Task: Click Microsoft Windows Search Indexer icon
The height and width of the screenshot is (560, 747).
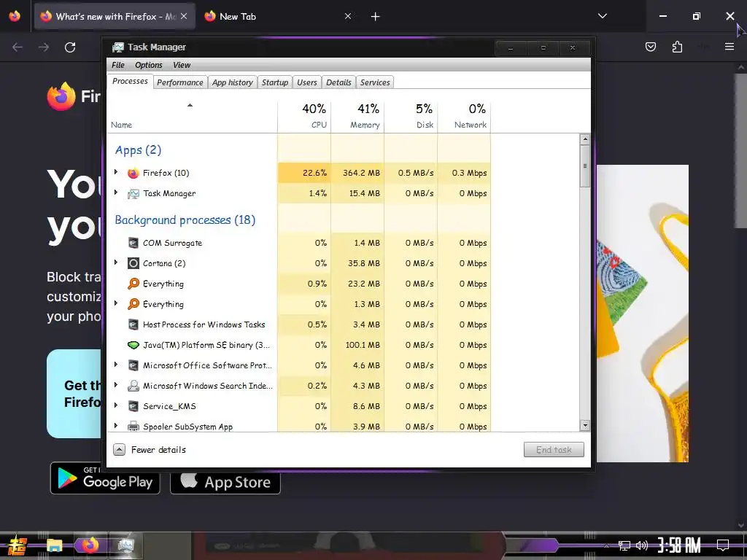Action: click(x=133, y=386)
